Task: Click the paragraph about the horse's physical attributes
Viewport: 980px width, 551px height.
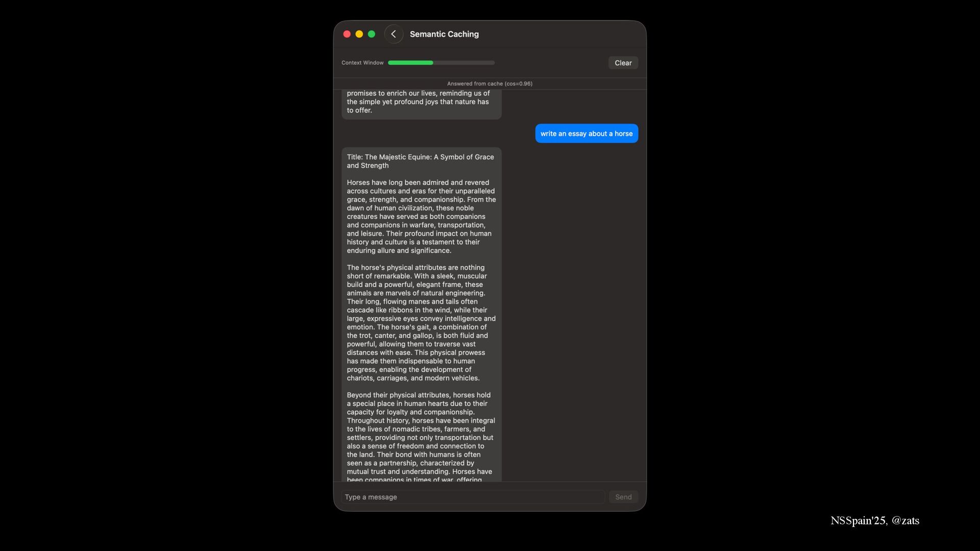Action: point(422,322)
